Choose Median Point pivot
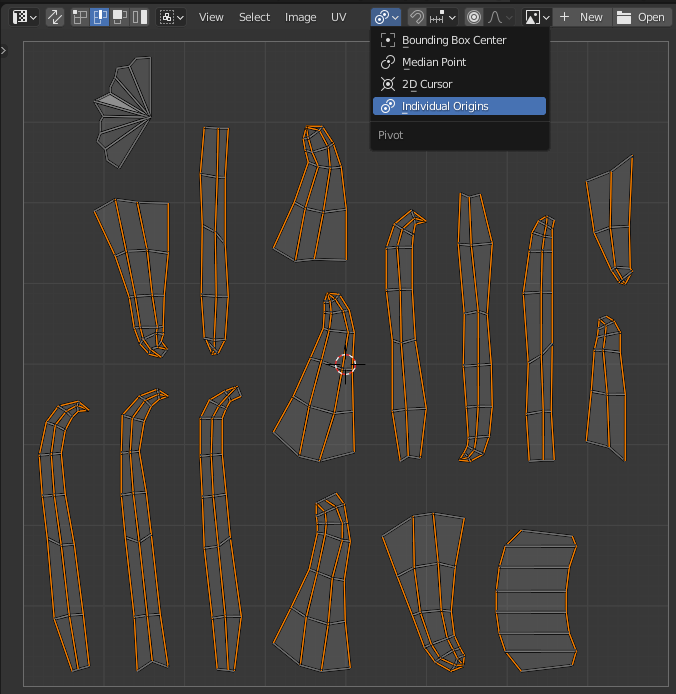This screenshot has height=694, width=676. pyautogui.click(x=434, y=62)
